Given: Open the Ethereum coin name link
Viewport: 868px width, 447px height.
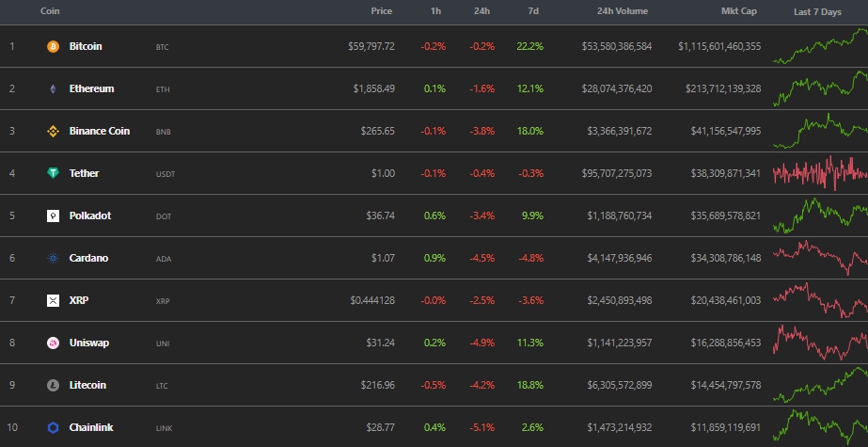Looking at the screenshot, I should (91, 88).
